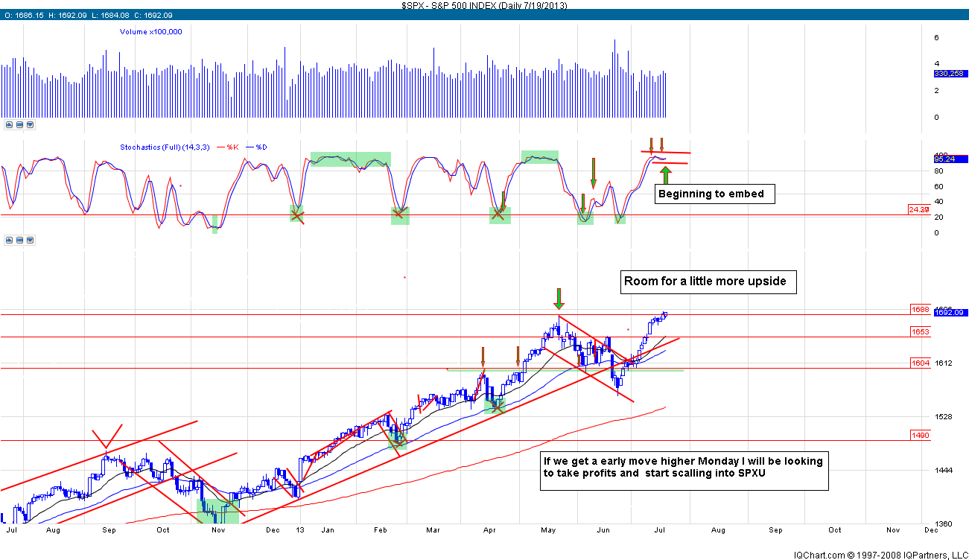Viewport: 969px width, 560px height.
Task: Click the volume panel middle maximize icon
Action: coord(19,125)
